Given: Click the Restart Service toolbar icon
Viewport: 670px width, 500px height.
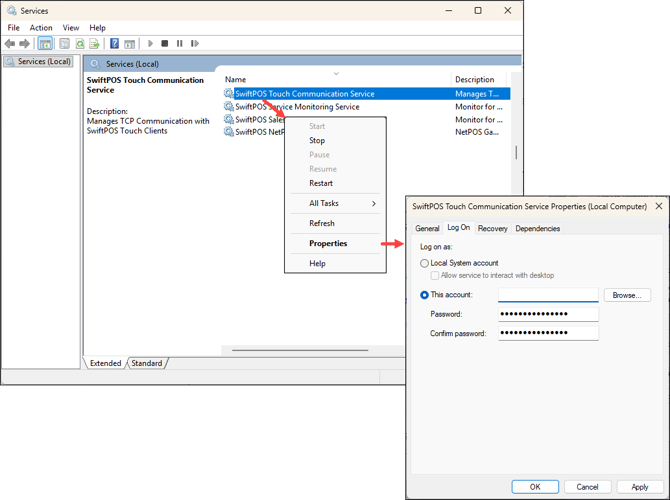Looking at the screenshot, I should click(195, 44).
